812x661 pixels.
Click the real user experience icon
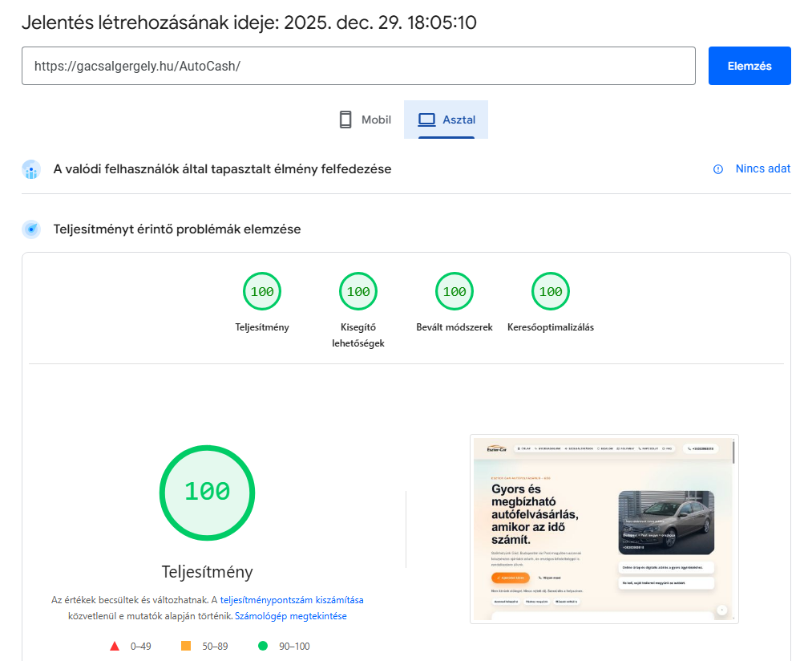pos(31,169)
